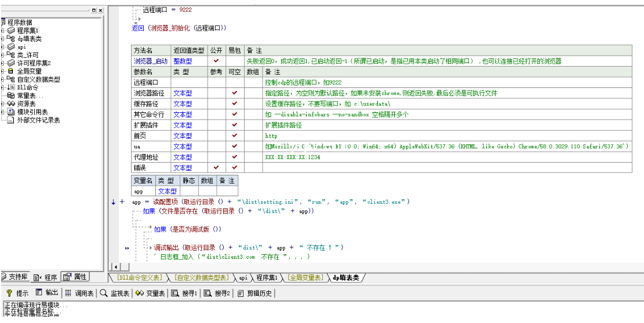This screenshot has width=644, height=323.
Task: Select the 常量表 icon in tree
Action: [x=11, y=96]
